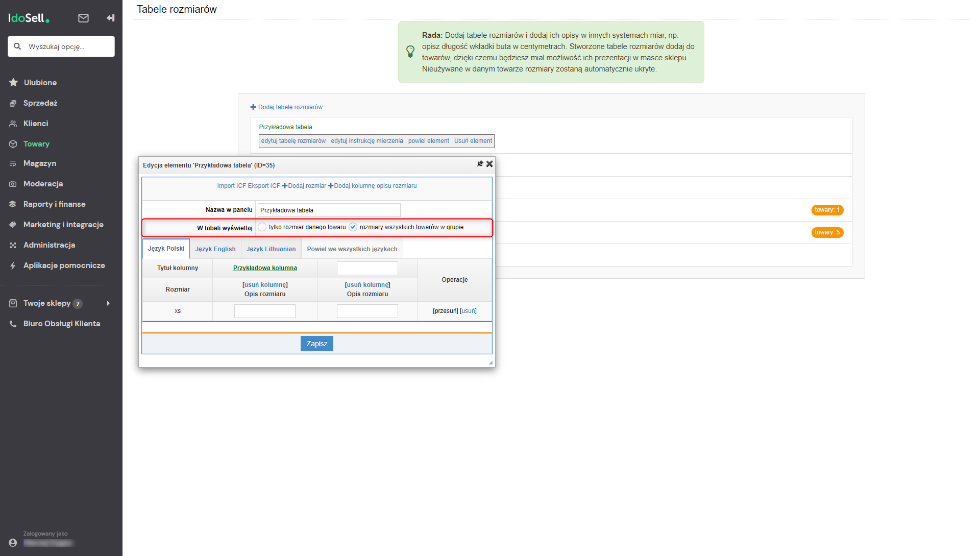Click 'Przykładowa kolumna' column title
The image size is (980, 556).
[x=265, y=268]
